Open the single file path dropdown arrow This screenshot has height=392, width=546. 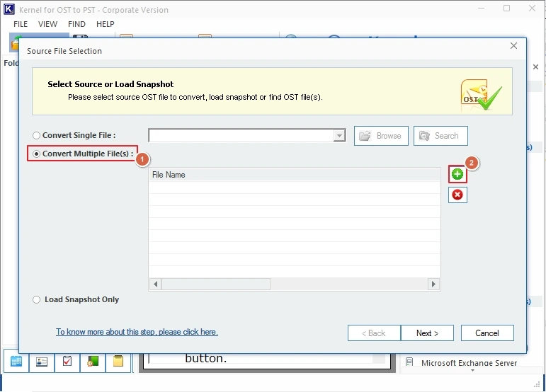[339, 136]
